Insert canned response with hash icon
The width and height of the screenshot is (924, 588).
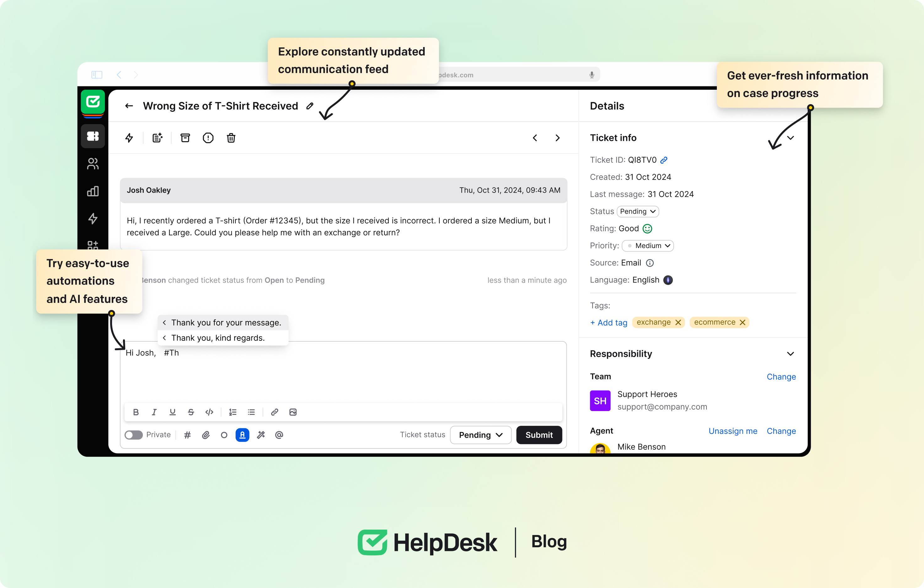click(187, 435)
